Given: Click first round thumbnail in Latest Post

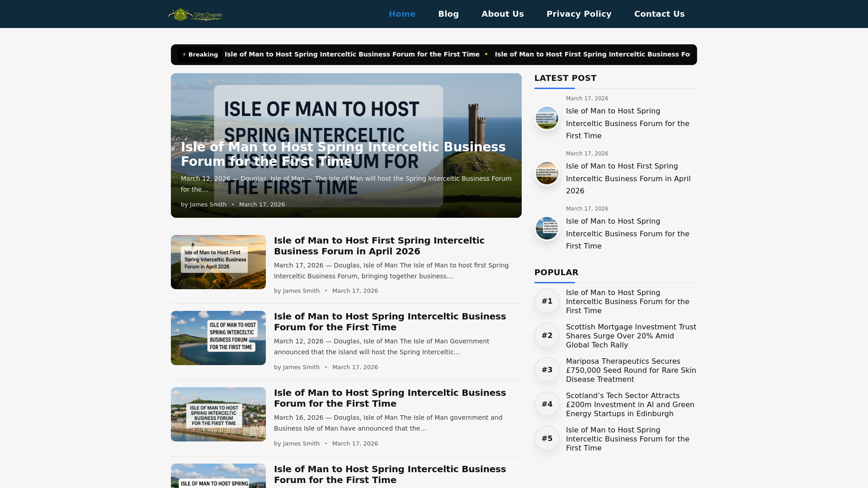Looking at the screenshot, I should [x=547, y=118].
